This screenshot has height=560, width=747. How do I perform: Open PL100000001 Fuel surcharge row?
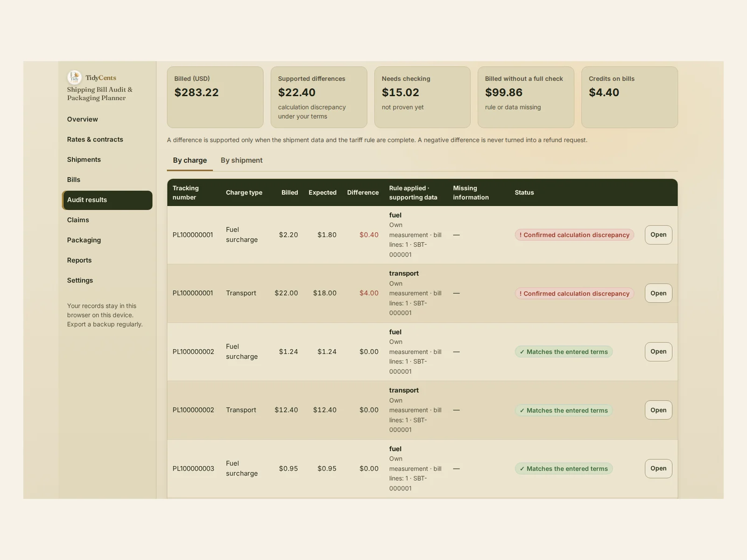pos(658,235)
